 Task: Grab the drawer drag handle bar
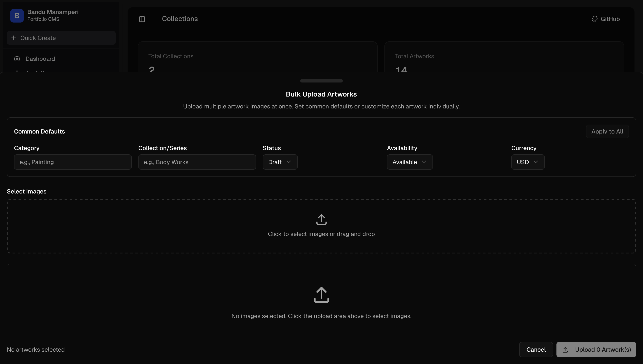[321, 81]
